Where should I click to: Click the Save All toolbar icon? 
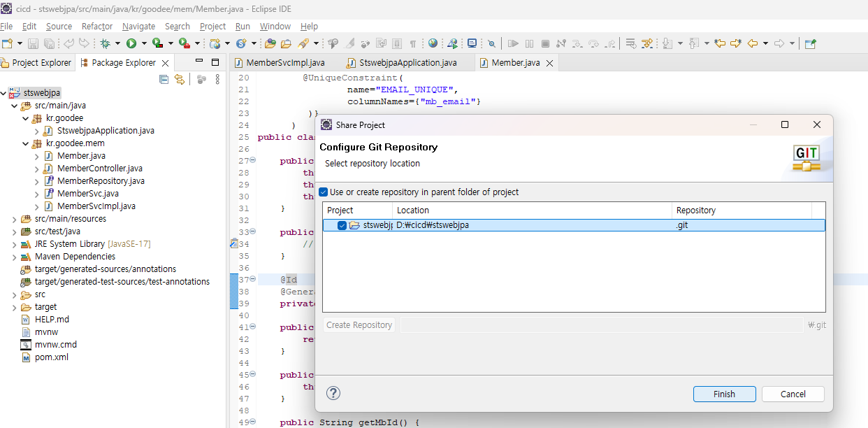point(48,43)
